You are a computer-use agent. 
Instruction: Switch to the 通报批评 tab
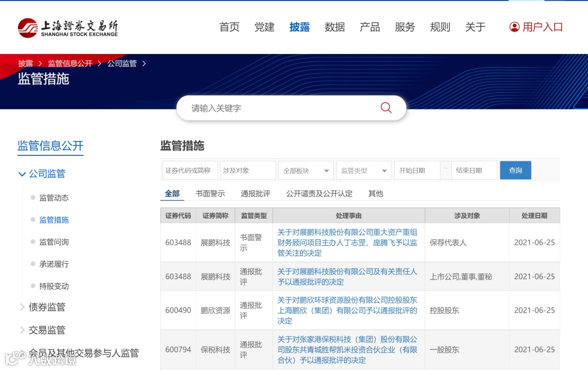255,193
